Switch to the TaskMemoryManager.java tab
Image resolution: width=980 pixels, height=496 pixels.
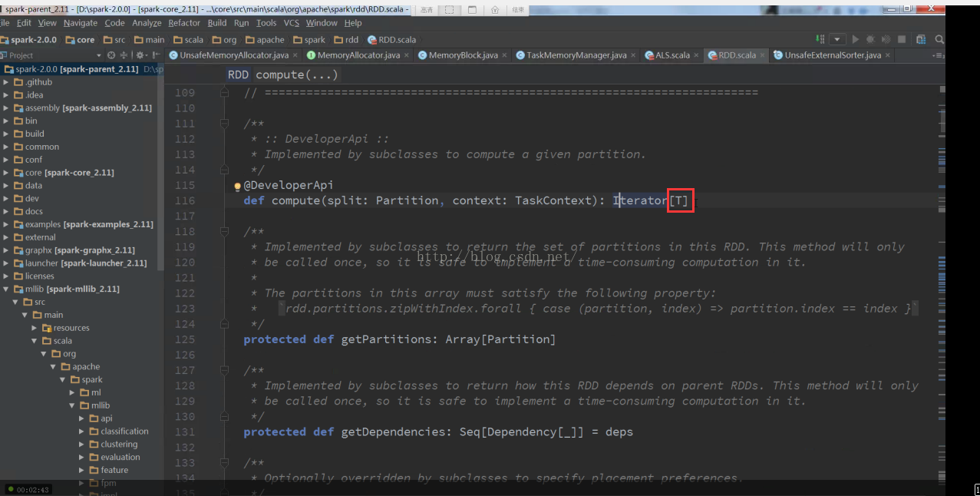(x=576, y=55)
